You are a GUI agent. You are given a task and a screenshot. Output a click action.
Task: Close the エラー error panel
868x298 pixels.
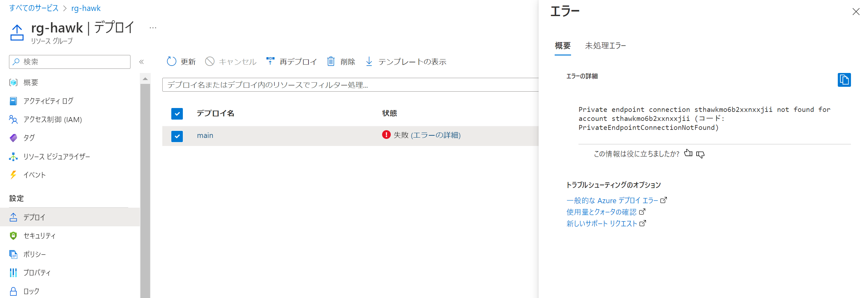tap(855, 12)
